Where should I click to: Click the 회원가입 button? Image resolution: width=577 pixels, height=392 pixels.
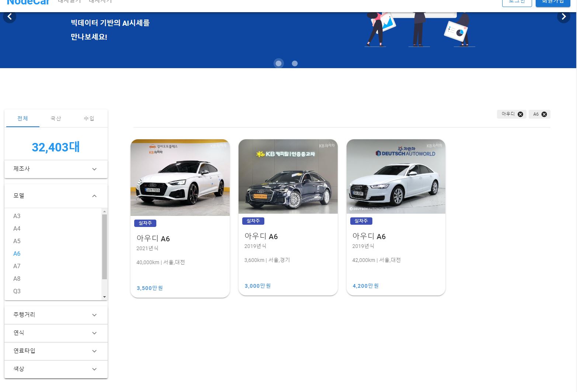553,2
